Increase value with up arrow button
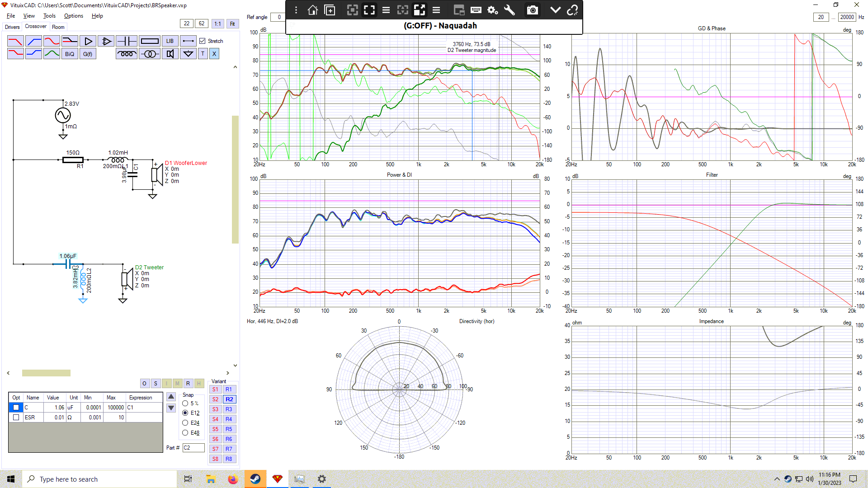Image resolution: width=868 pixels, height=488 pixels. [171, 397]
